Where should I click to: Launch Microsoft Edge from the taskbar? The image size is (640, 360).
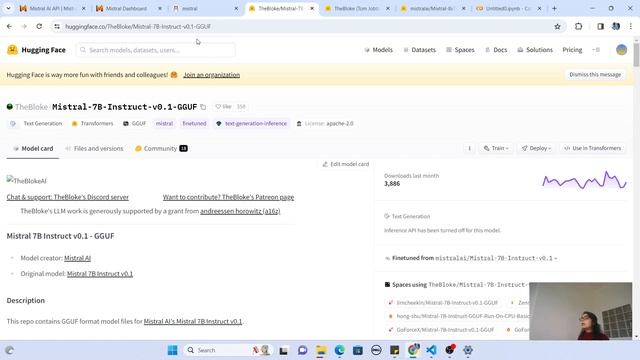pos(340,350)
